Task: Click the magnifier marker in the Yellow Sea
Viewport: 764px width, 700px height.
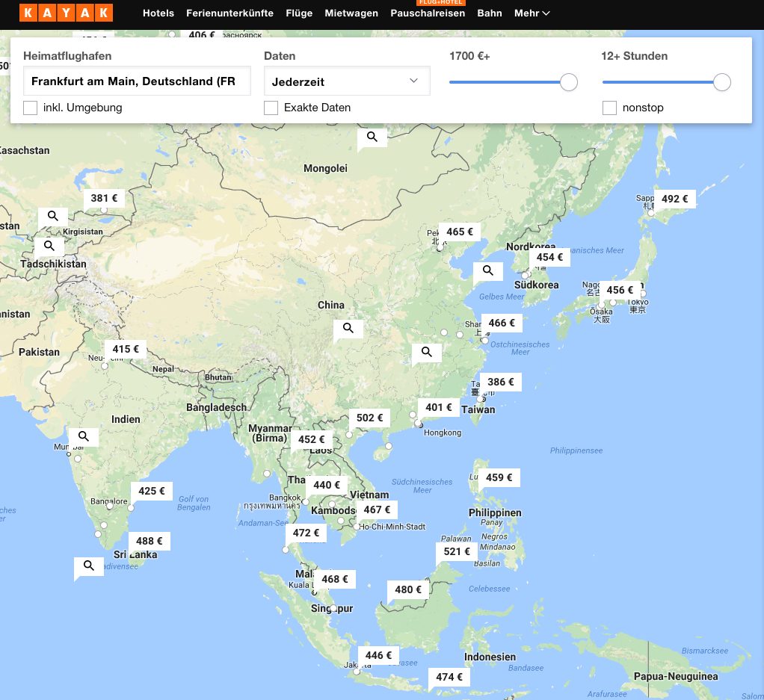Action: (488, 270)
